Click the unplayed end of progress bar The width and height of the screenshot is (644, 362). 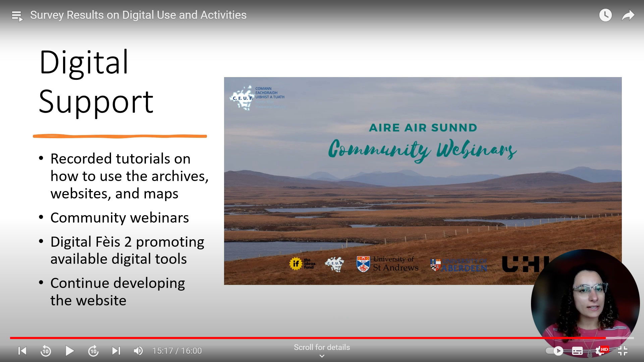(621, 338)
